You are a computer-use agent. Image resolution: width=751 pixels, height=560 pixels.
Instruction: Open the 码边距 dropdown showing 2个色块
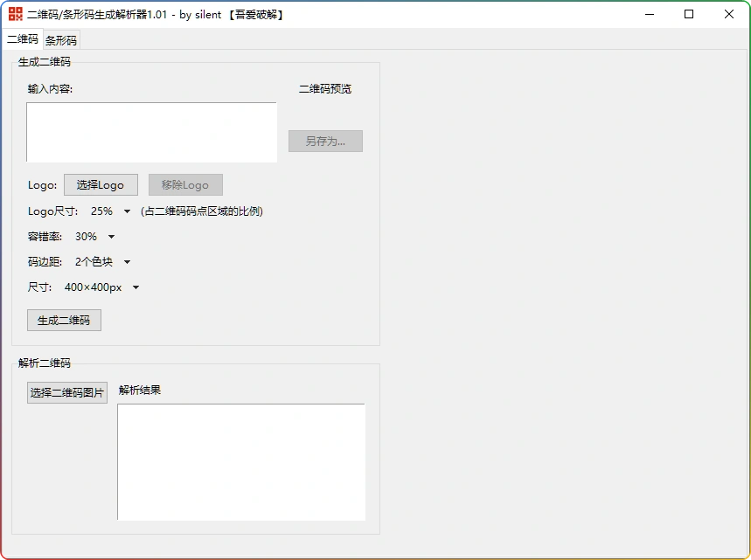pos(103,261)
